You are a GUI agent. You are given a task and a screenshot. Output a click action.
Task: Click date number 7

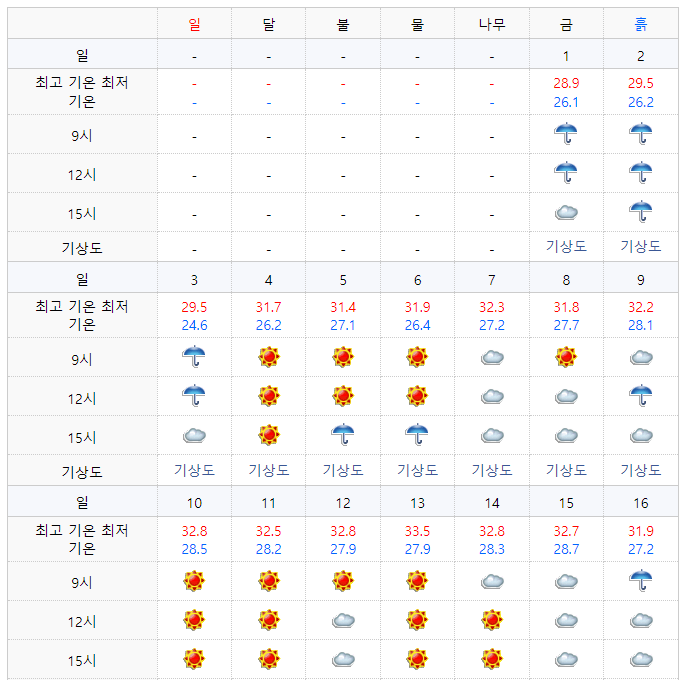click(492, 280)
